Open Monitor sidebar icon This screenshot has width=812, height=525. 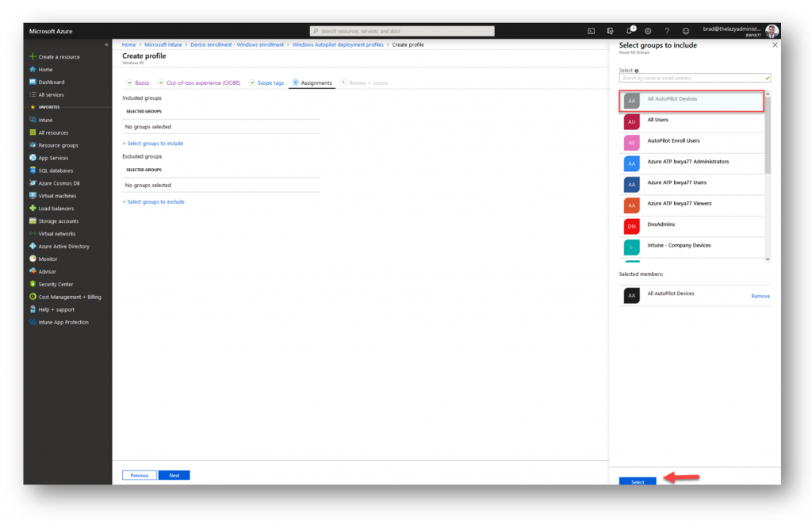(33, 259)
